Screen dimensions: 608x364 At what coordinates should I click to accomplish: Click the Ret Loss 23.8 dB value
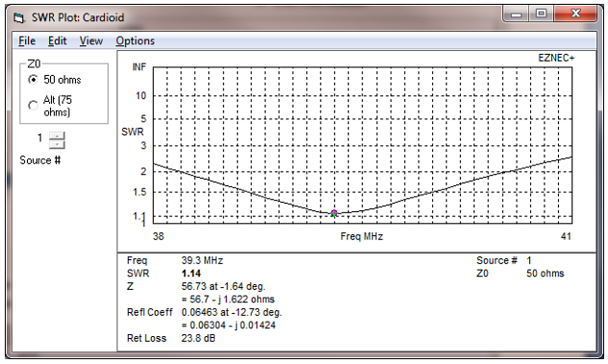[x=198, y=338]
